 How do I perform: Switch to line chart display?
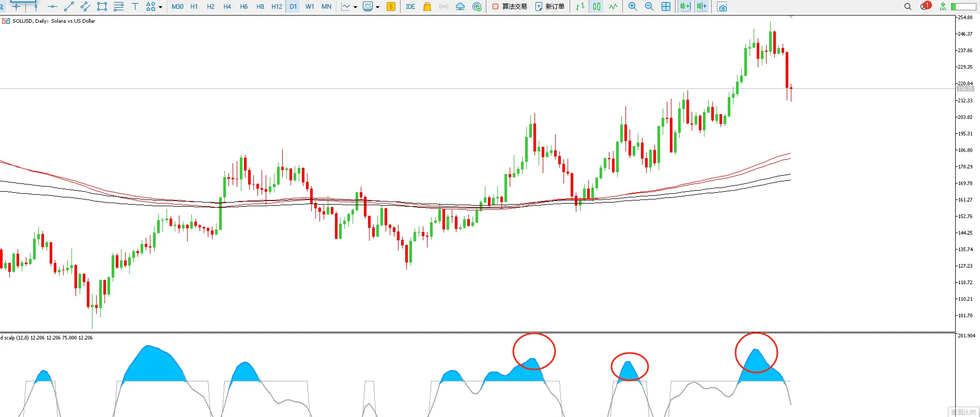pyautogui.click(x=614, y=7)
